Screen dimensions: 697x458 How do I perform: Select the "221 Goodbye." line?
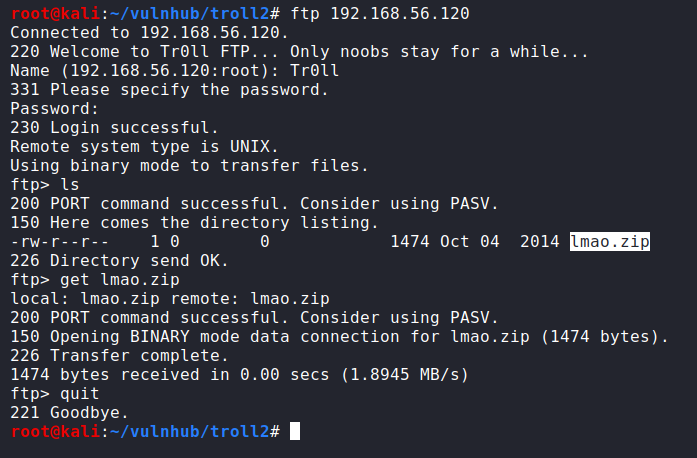click(69, 412)
